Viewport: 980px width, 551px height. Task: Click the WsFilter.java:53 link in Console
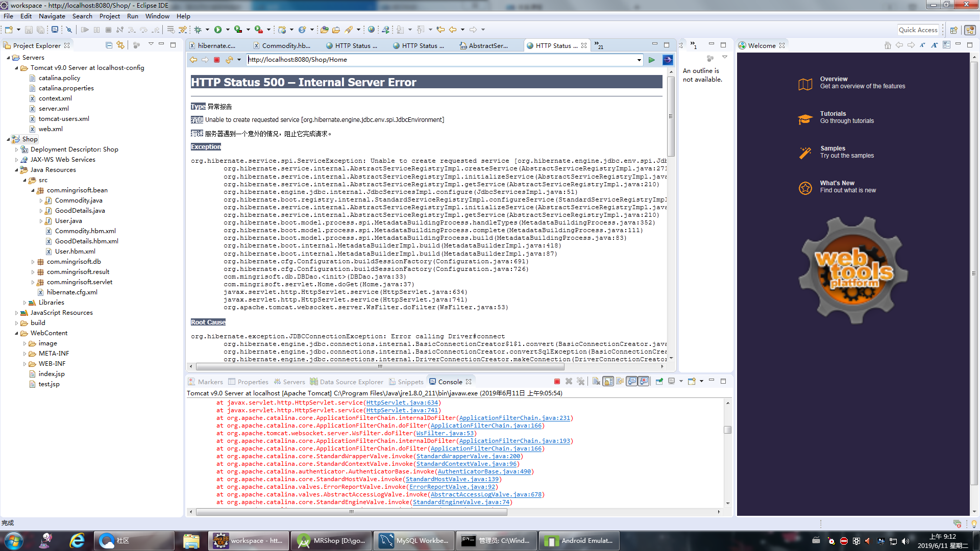[445, 433]
